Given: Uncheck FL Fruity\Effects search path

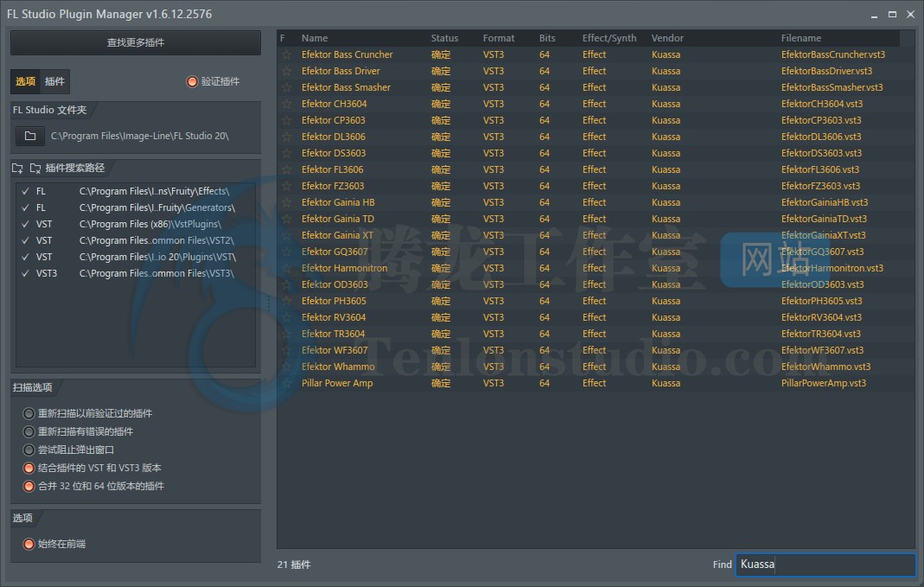Looking at the screenshot, I should click(x=25, y=192).
